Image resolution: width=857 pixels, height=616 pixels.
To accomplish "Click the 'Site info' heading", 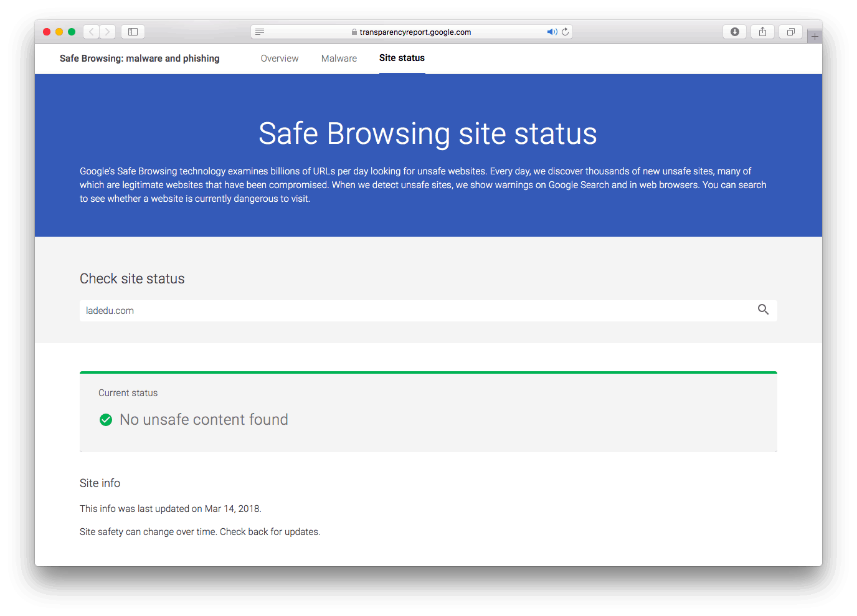I will click(100, 483).
